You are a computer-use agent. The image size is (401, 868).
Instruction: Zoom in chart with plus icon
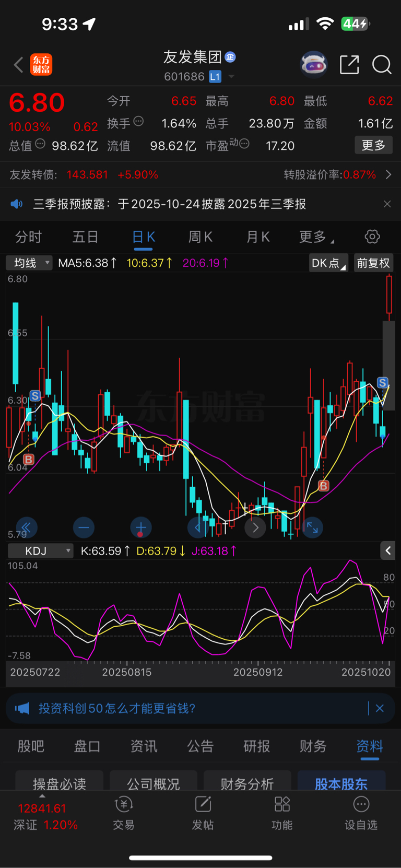140,527
